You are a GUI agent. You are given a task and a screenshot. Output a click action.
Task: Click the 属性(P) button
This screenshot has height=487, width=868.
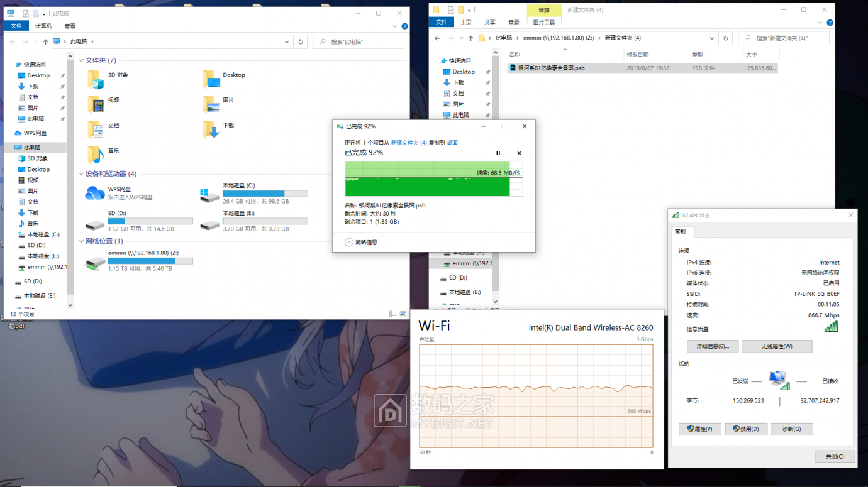(700, 429)
